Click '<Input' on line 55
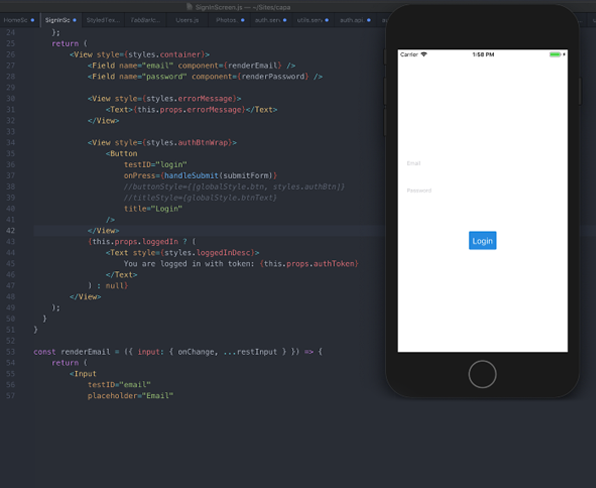The height and width of the screenshot is (488, 596). tap(83, 374)
